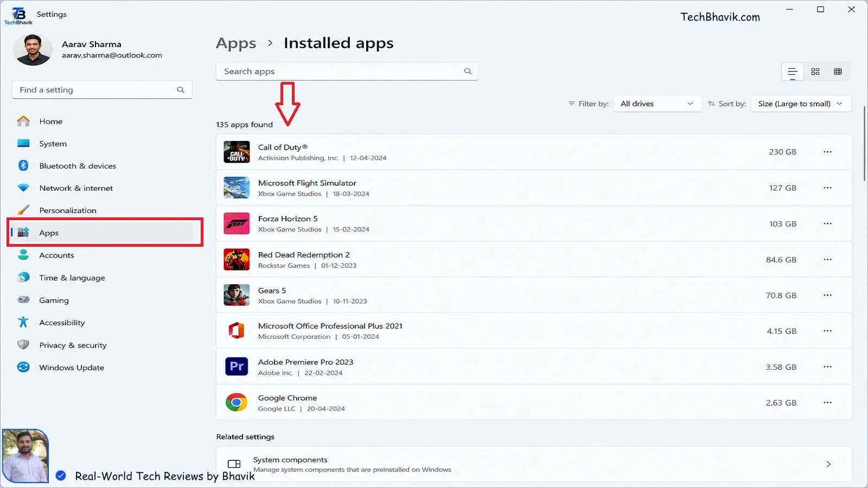The image size is (868, 488).
Task: Open more options for Call of Duty
Action: tap(827, 152)
